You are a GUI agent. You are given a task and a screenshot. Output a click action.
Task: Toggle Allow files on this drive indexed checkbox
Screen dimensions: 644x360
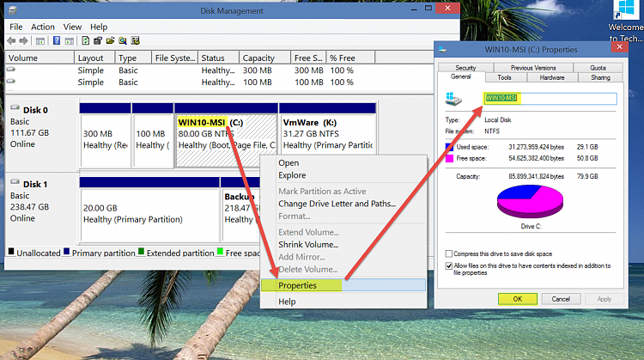(449, 265)
